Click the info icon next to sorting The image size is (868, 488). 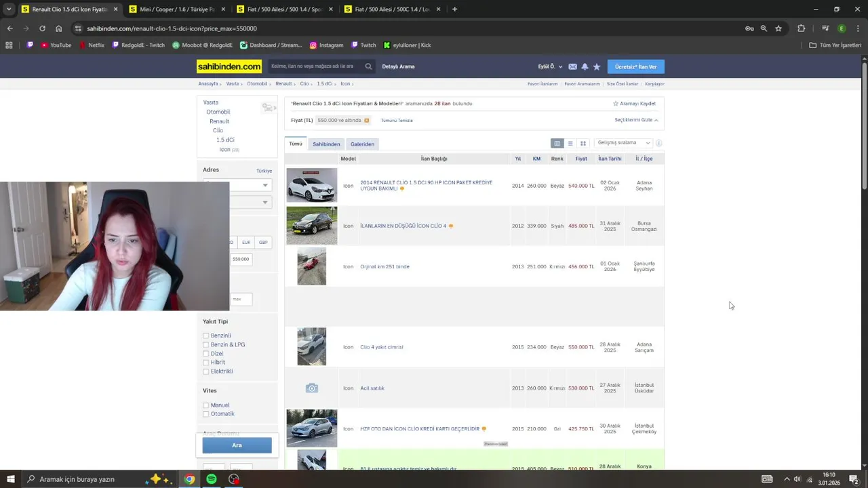click(x=658, y=143)
